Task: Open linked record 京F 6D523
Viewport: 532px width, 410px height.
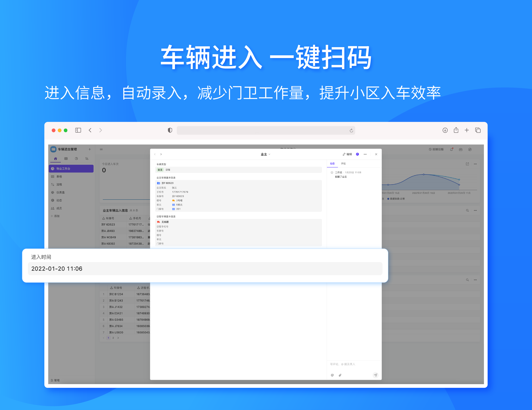Action: click(x=167, y=183)
